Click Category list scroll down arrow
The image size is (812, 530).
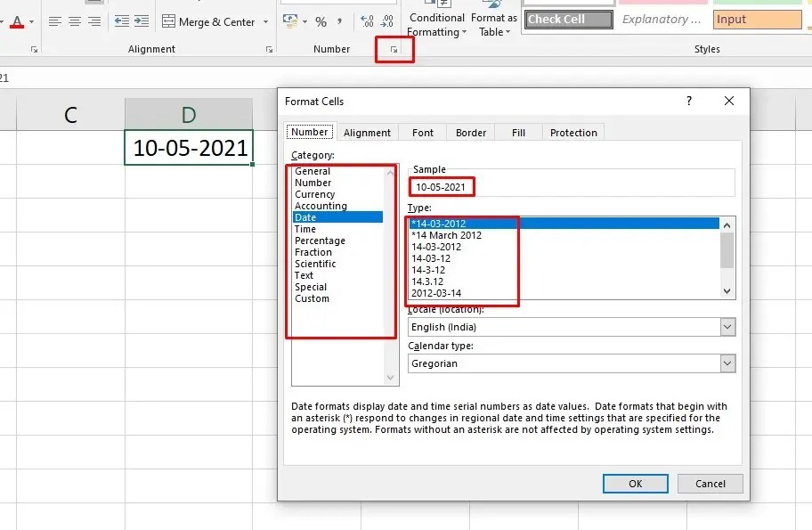click(x=391, y=378)
